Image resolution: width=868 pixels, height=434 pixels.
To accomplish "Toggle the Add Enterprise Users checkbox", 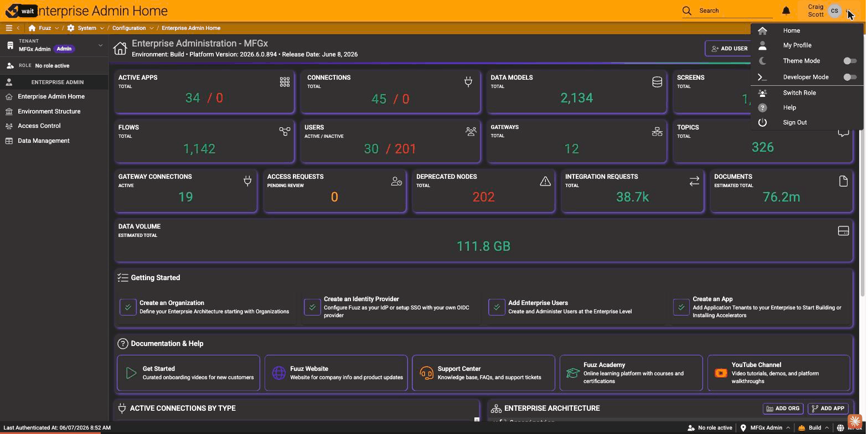I will point(497,307).
